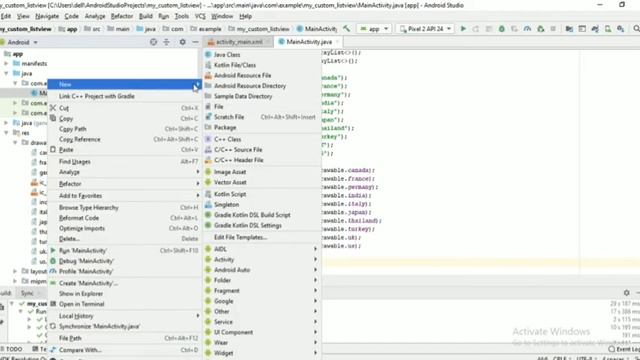
Task: Switch to activity_main.xml tab
Action: 239,42
